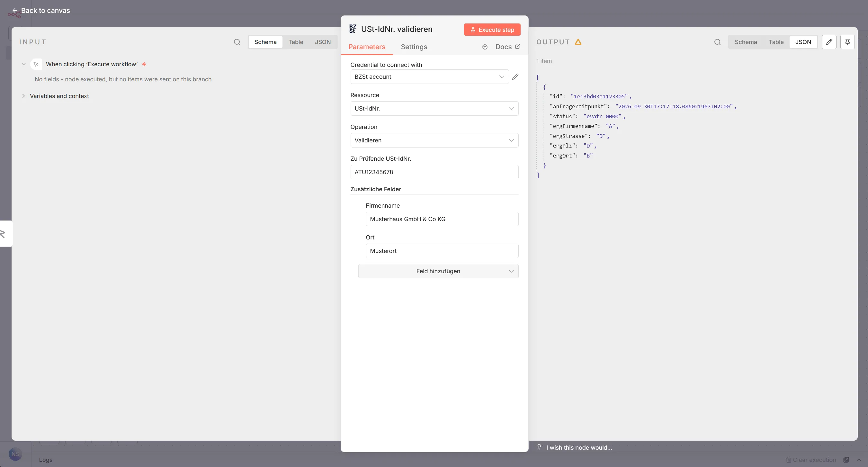
Task: Open the BZSt account credential dropdown
Action: (429, 77)
